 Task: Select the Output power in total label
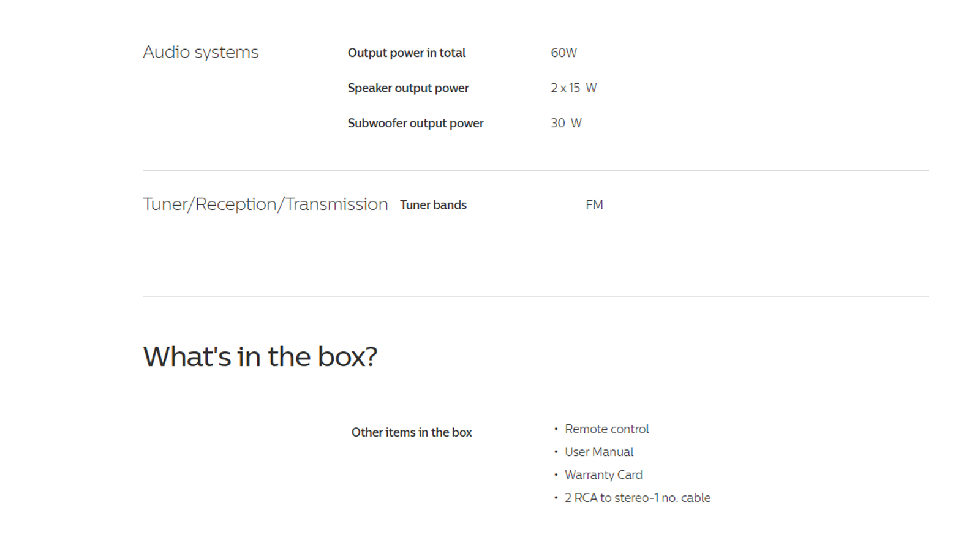pos(406,53)
